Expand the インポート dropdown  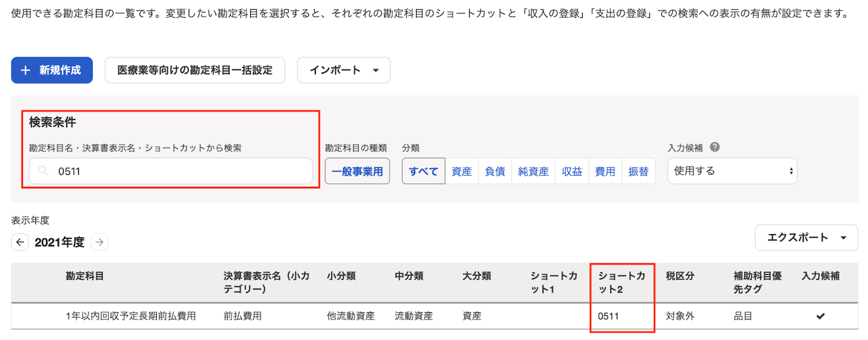point(343,70)
